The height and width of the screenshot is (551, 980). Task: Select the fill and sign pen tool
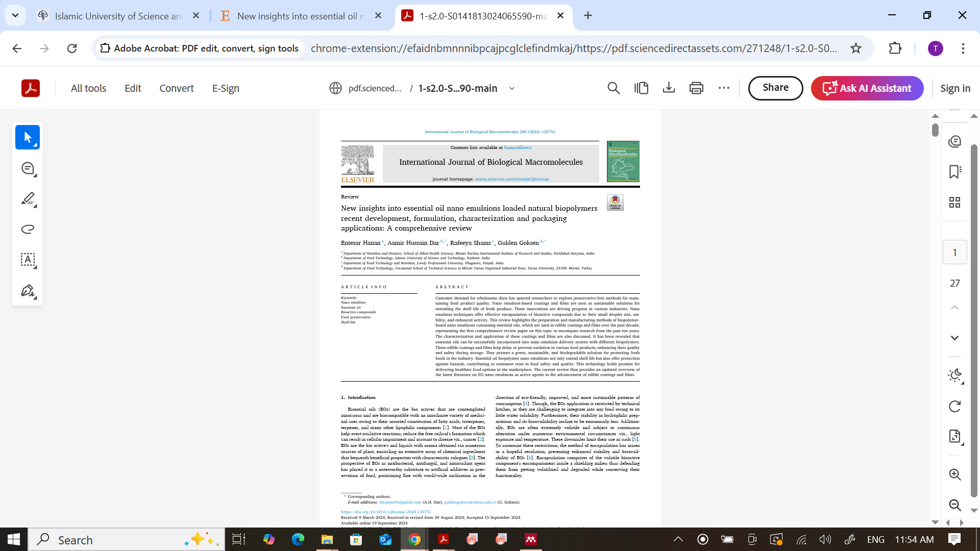(x=28, y=291)
